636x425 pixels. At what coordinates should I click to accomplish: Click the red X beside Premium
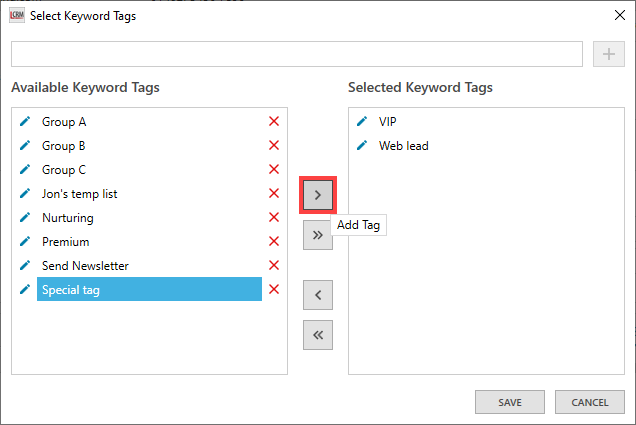[x=274, y=242]
